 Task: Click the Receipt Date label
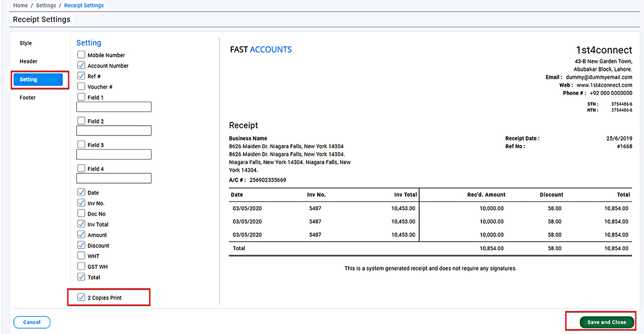[522, 139]
